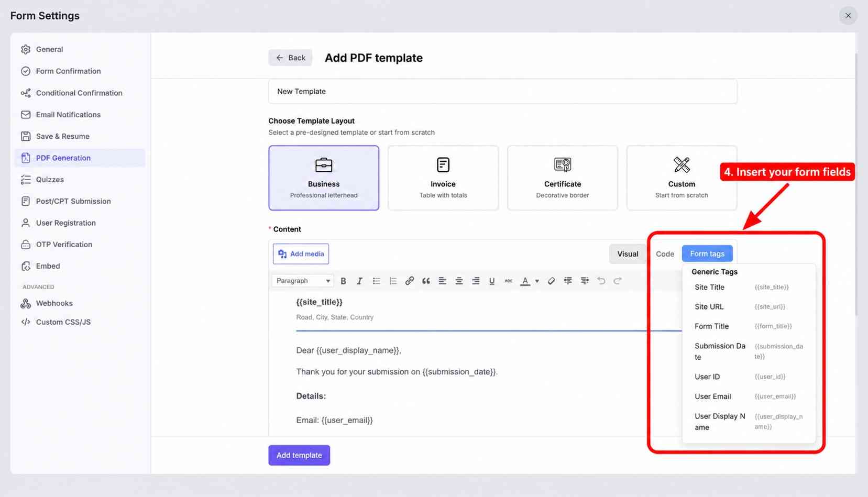Center align text in editor

459,281
